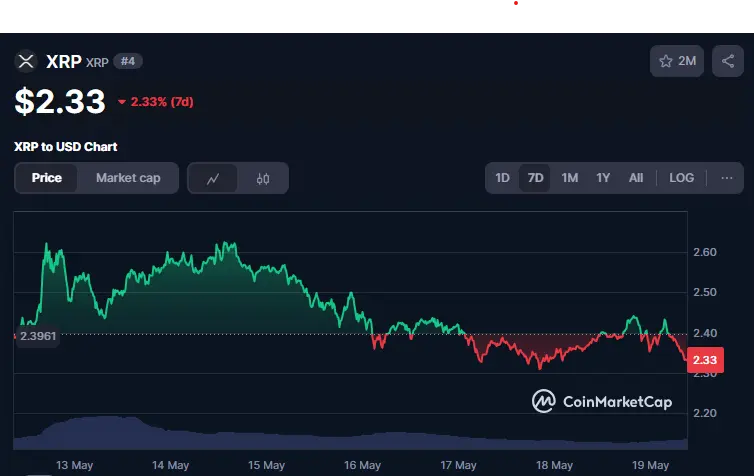The image size is (754, 476).
Task: Open the share button
Action: pos(728,61)
